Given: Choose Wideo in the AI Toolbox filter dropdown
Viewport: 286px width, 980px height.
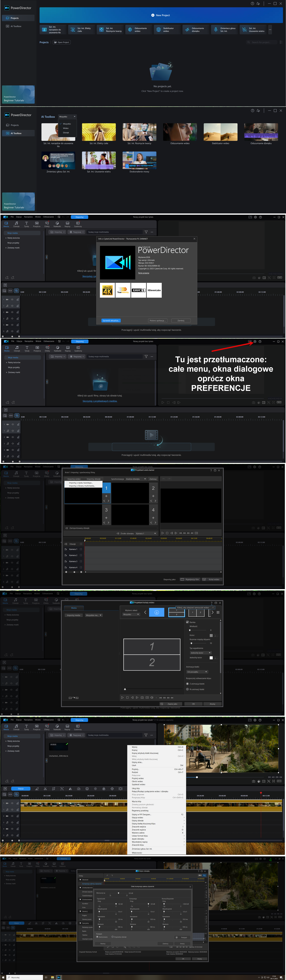Looking at the screenshot, I should coord(66,128).
